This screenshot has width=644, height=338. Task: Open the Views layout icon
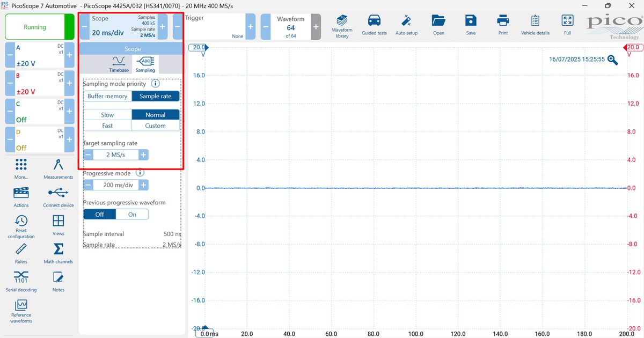pos(58,225)
